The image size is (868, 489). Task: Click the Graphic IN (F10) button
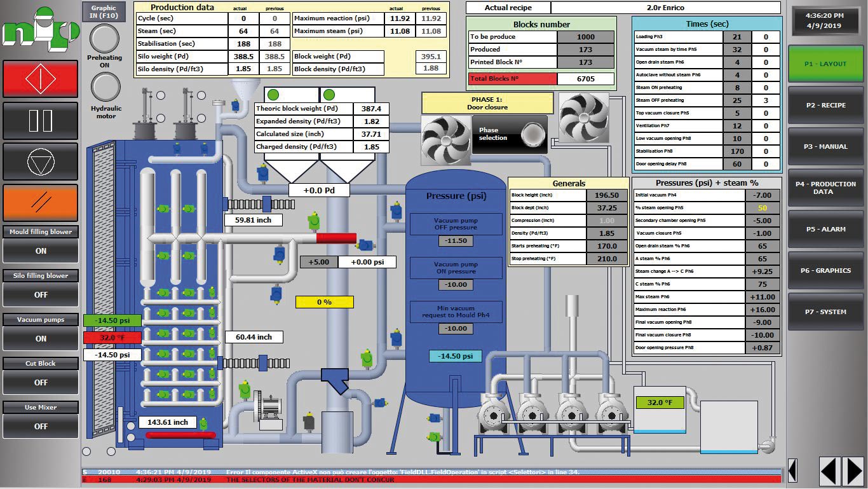pyautogui.click(x=104, y=12)
